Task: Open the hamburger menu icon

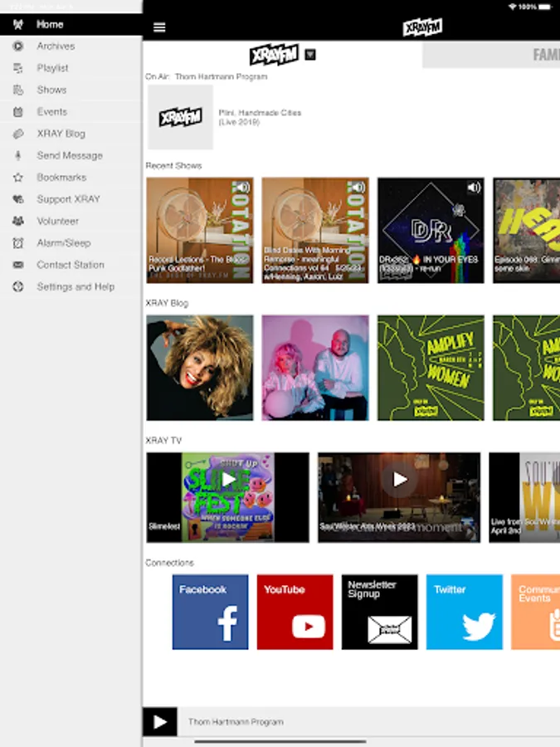Action: coord(159,27)
